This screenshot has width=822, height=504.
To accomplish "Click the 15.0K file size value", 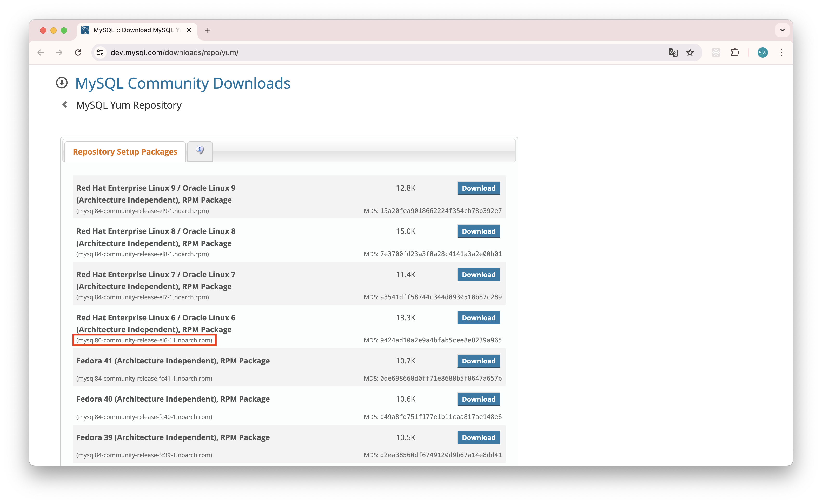I will [x=406, y=231].
